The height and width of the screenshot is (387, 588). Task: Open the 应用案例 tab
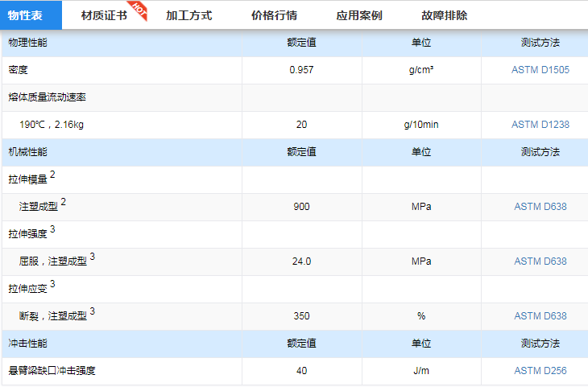click(x=359, y=15)
